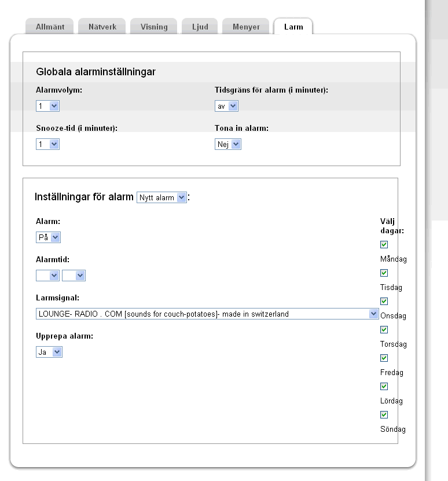Open the Snooze-tid dropdown

48,144
